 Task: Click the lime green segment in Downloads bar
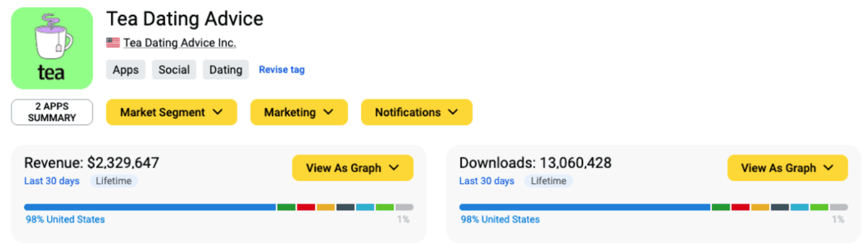click(x=819, y=207)
